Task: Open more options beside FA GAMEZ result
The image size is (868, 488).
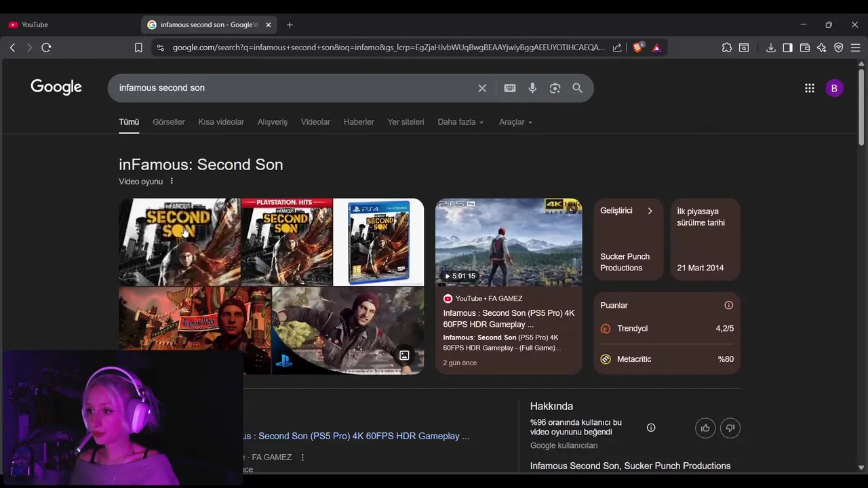Action: [x=302, y=457]
